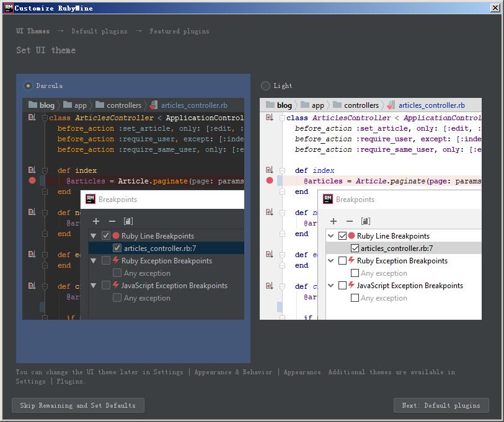Click the group breakpoints icon in Darcula preview

tap(128, 221)
